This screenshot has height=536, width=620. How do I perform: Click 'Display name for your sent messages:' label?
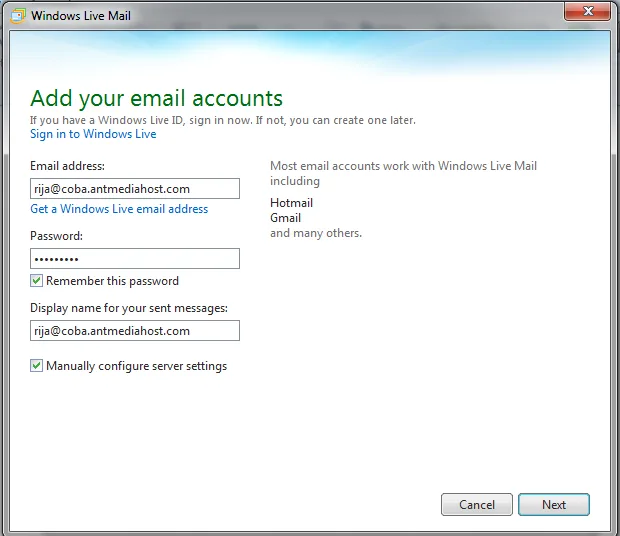point(129,308)
